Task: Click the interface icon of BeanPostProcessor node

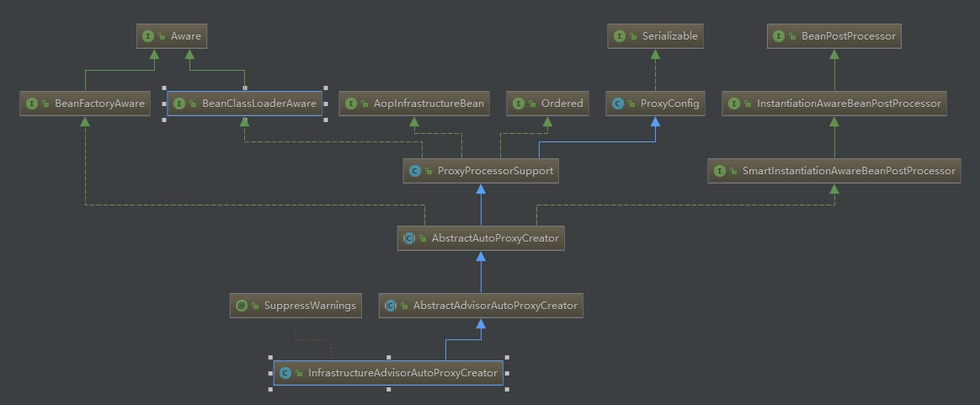Action: click(x=778, y=36)
